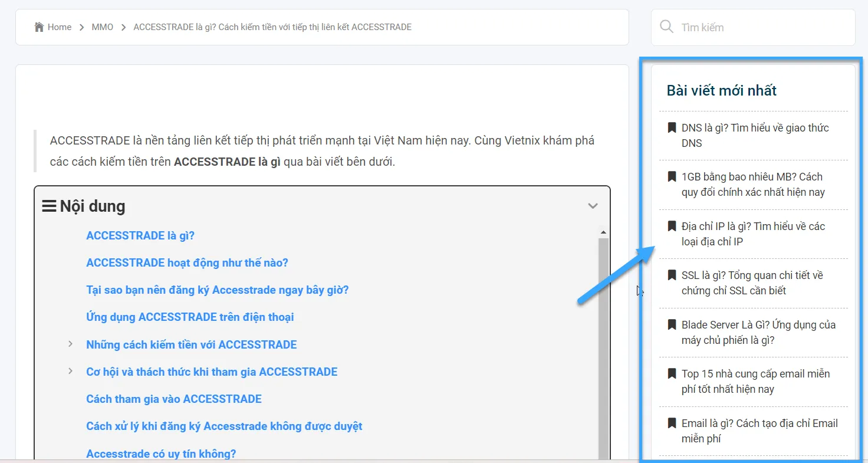The image size is (868, 463).
Task: Open article Blade Server Là Gì?
Action: (x=758, y=333)
